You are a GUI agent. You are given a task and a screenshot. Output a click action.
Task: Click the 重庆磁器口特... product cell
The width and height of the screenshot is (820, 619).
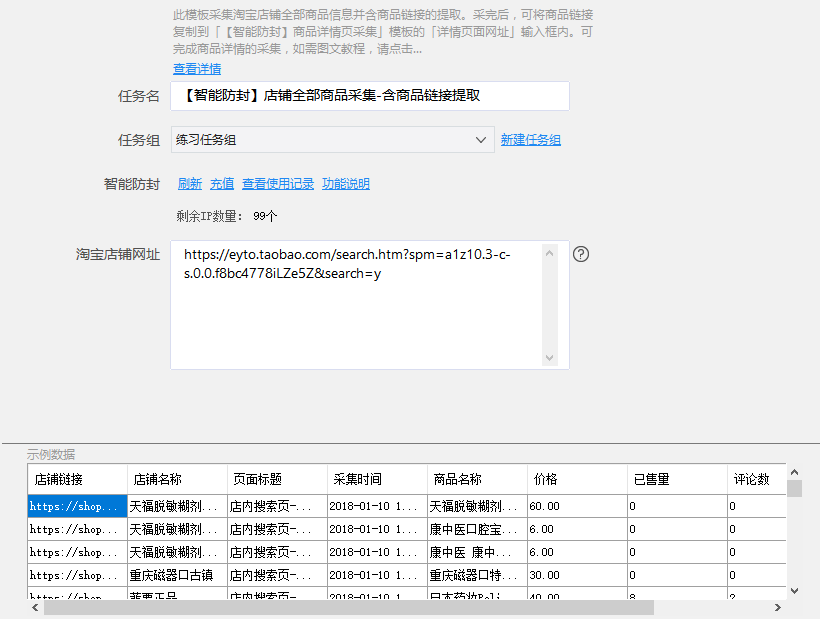[477, 575]
